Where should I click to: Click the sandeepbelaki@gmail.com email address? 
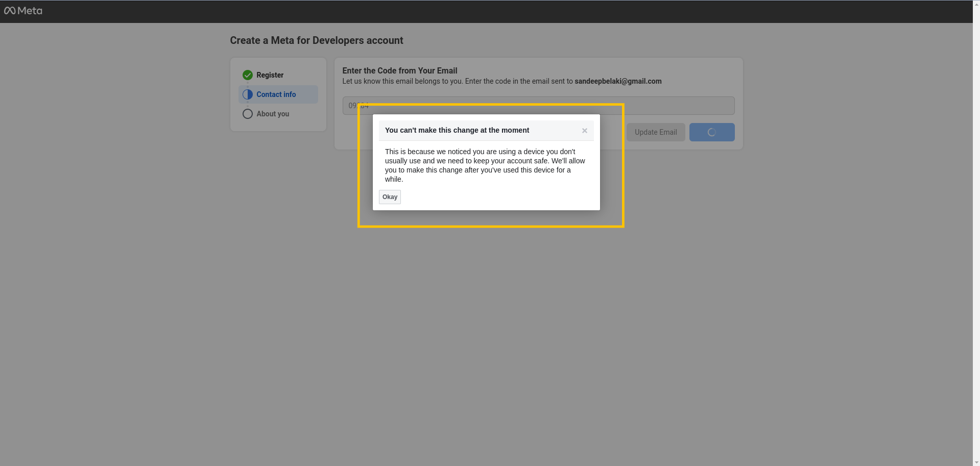click(618, 81)
